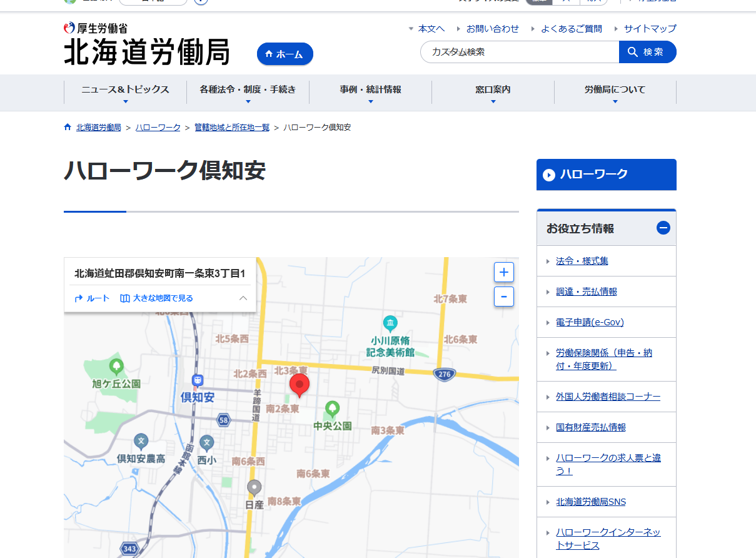Image resolution: width=756 pixels, height=558 pixels.
Task: Click the red location pin on map
Action: (300, 384)
